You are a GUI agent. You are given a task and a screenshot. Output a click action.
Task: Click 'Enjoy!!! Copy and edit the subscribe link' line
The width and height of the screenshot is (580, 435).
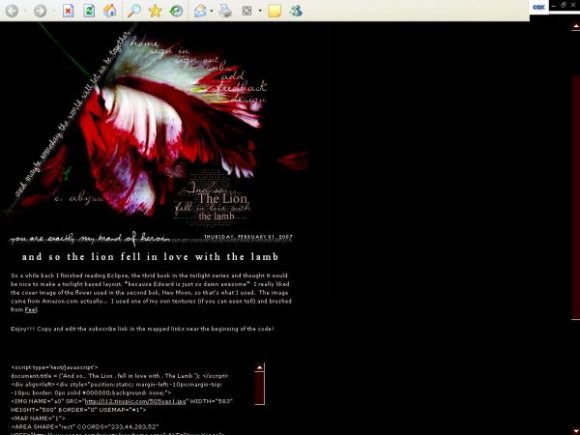[142, 329]
